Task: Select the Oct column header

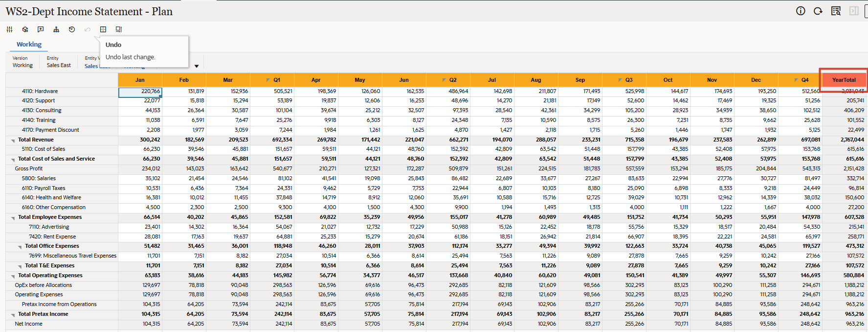Action: coord(668,80)
